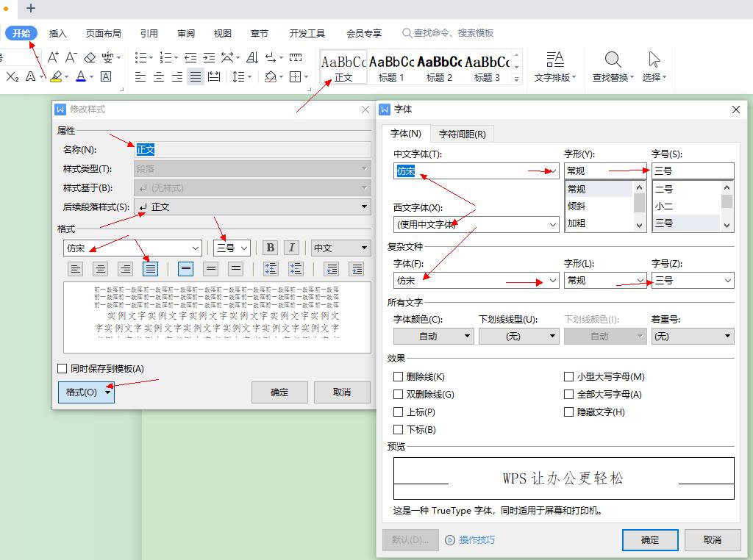Click the font color swatch on the ribbon
Image resolution: width=753 pixels, height=560 pixels.
[81, 76]
